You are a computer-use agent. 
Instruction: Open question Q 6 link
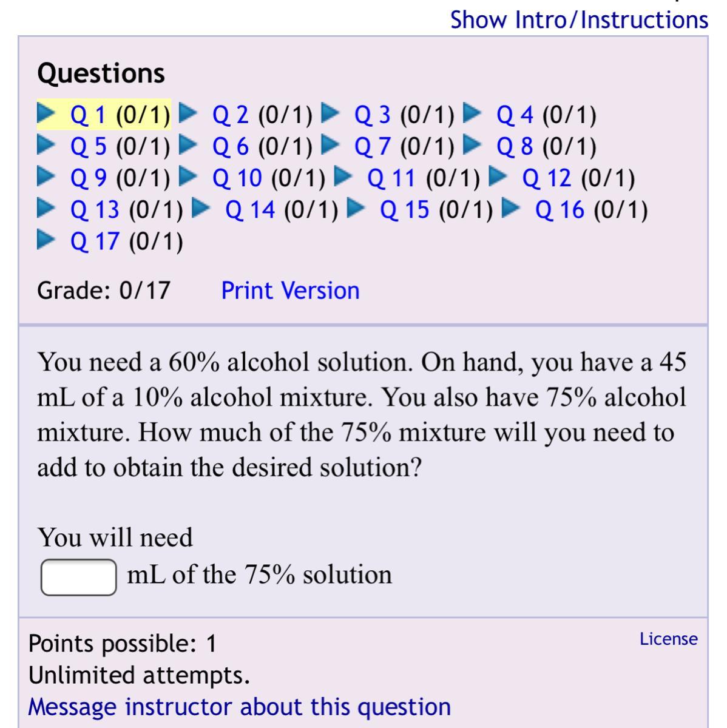231,146
